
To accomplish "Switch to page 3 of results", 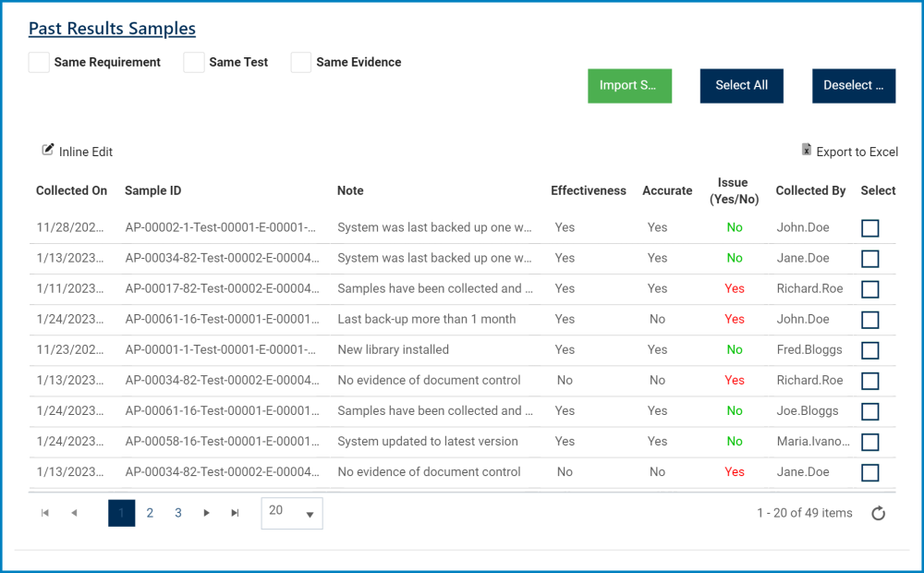I will point(178,513).
